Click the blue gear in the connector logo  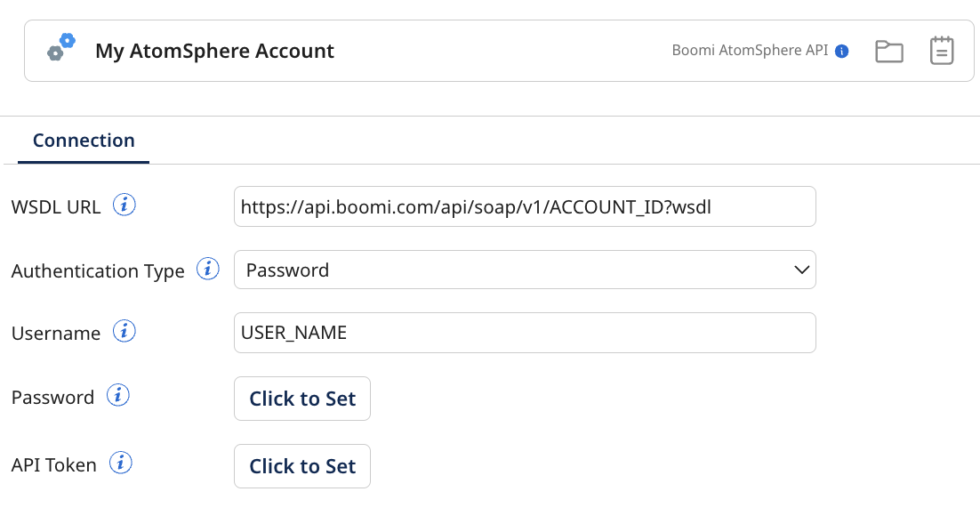tap(68, 40)
